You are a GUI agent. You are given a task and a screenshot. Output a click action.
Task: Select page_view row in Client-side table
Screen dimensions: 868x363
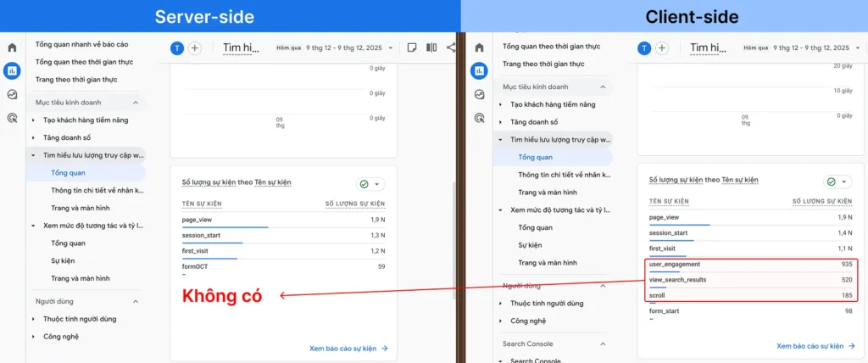tap(751, 218)
